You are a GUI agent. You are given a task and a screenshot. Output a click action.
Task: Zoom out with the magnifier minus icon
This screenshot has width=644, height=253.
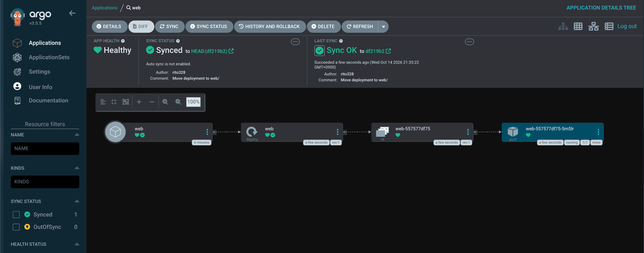click(x=178, y=102)
